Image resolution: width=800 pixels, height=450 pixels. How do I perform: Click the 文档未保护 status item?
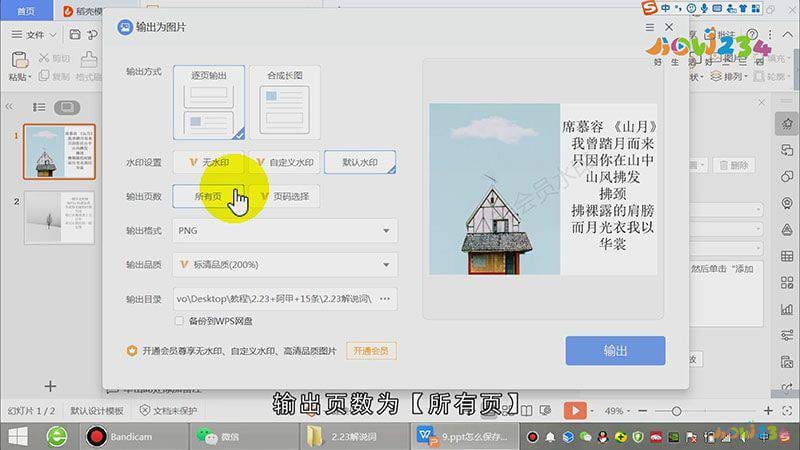point(168,411)
